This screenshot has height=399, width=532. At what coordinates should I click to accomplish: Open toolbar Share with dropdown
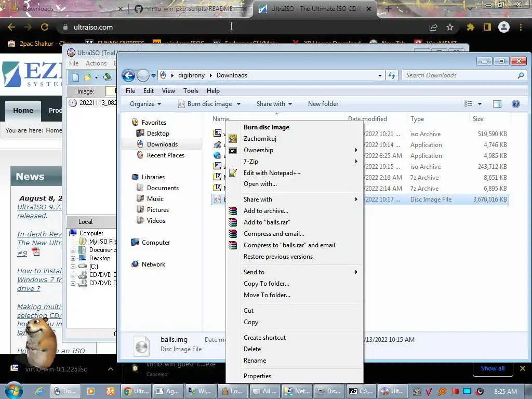(x=274, y=104)
